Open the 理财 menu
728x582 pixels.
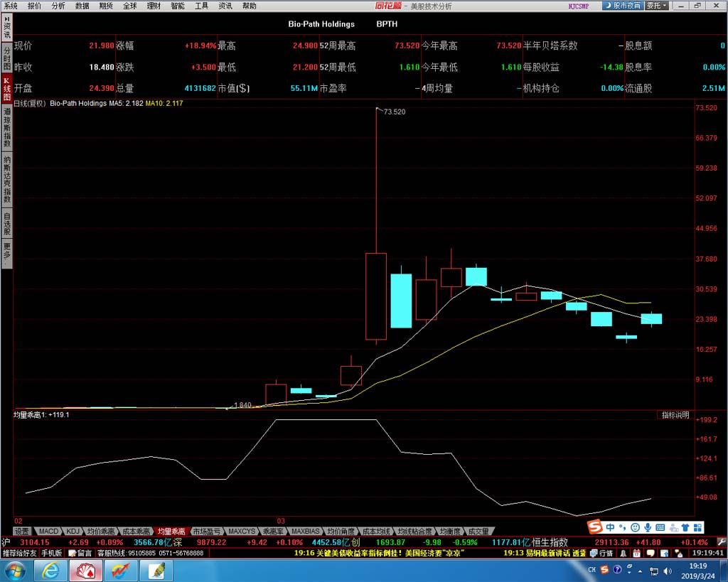point(154,6)
